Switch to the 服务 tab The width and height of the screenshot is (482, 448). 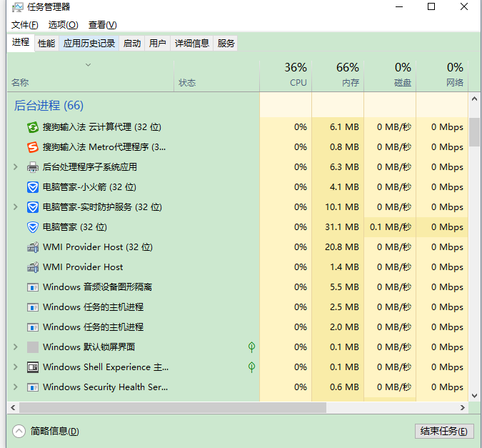[x=226, y=43]
